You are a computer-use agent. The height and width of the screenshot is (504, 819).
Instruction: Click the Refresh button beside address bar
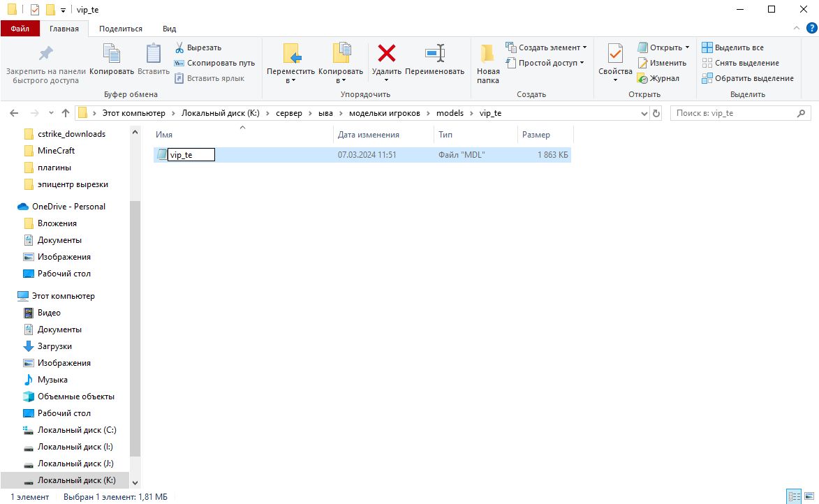pos(656,113)
